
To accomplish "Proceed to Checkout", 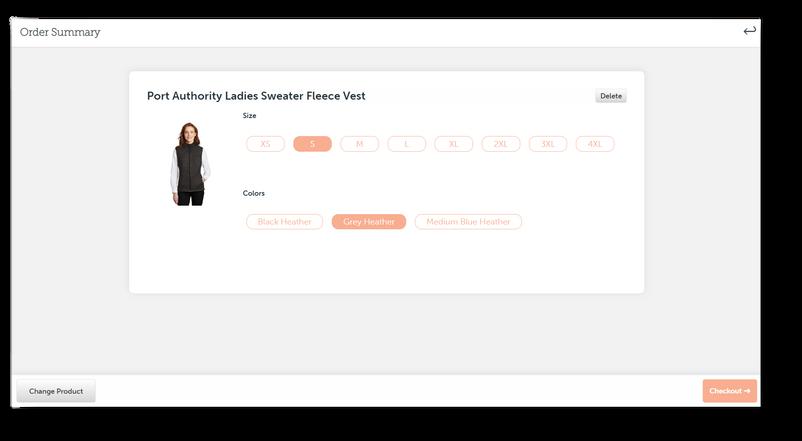I will (729, 391).
